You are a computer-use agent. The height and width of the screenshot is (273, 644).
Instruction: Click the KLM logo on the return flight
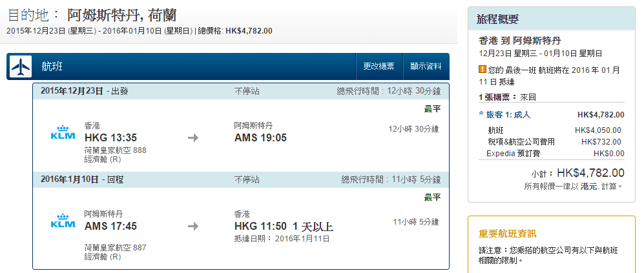pos(63,221)
